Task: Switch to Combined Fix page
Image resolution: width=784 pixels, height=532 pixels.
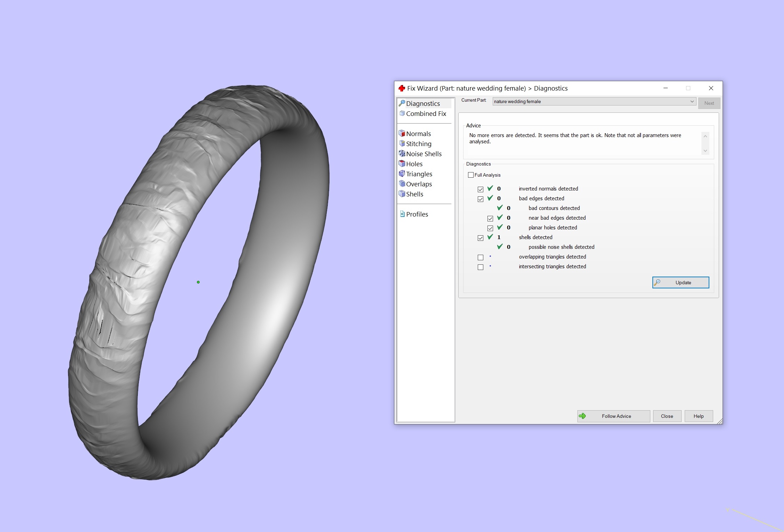Action: [426, 113]
